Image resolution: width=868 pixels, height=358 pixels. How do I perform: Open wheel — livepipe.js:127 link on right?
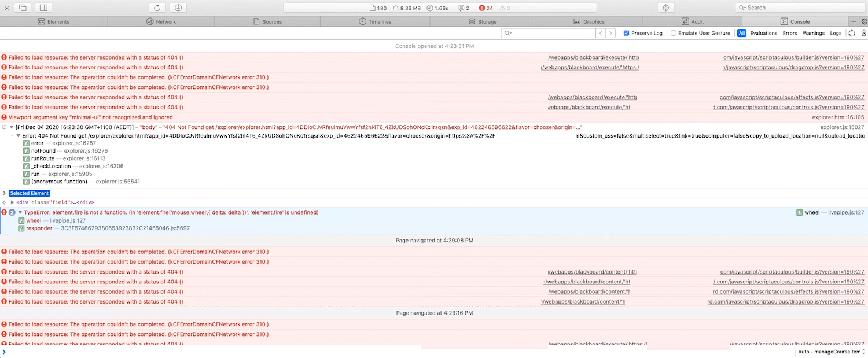[830, 213]
